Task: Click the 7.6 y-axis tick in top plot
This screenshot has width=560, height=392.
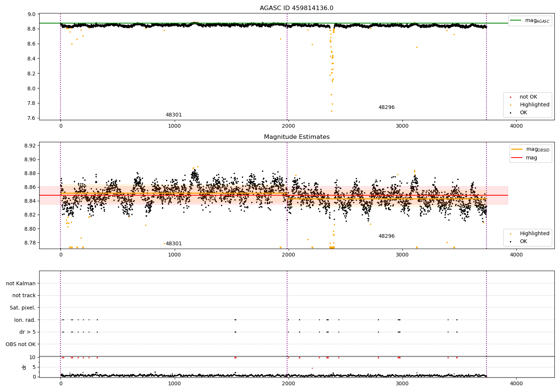Action: (32, 118)
